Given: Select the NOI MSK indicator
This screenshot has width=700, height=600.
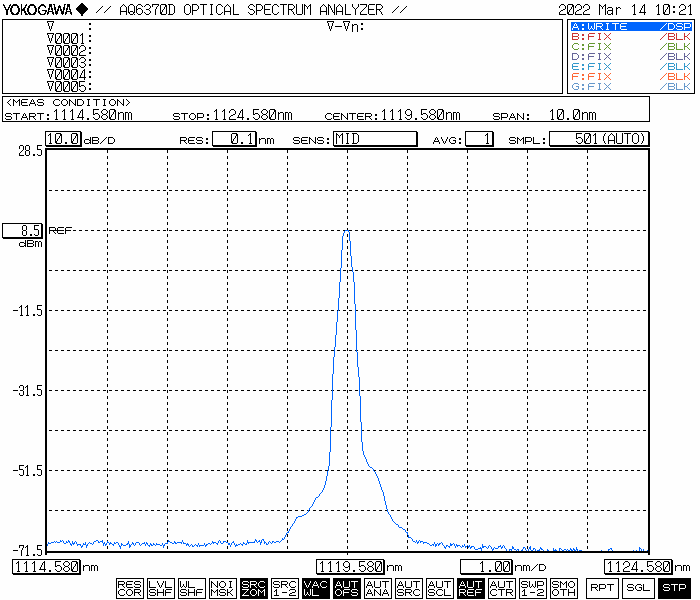Looking at the screenshot, I should (x=223, y=588).
